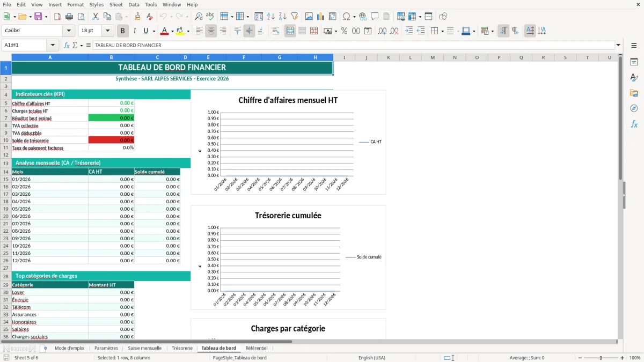Align cell text to the left

pyautogui.click(x=199, y=31)
